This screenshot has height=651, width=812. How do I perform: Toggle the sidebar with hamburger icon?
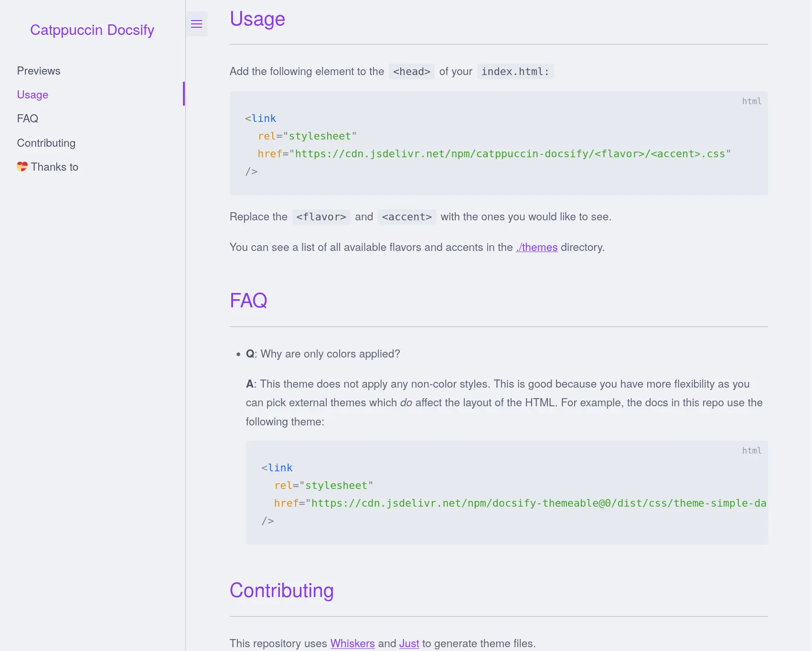click(196, 24)
